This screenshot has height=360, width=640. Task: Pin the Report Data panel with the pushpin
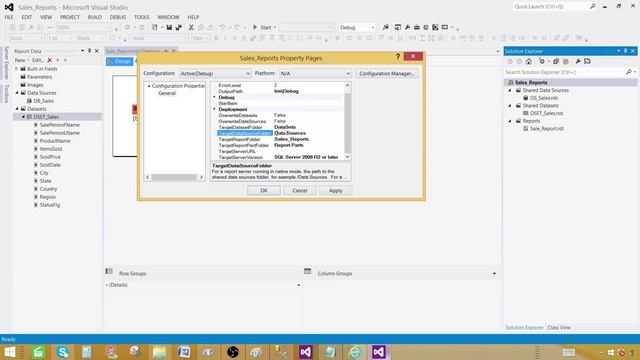click(89, 51)
